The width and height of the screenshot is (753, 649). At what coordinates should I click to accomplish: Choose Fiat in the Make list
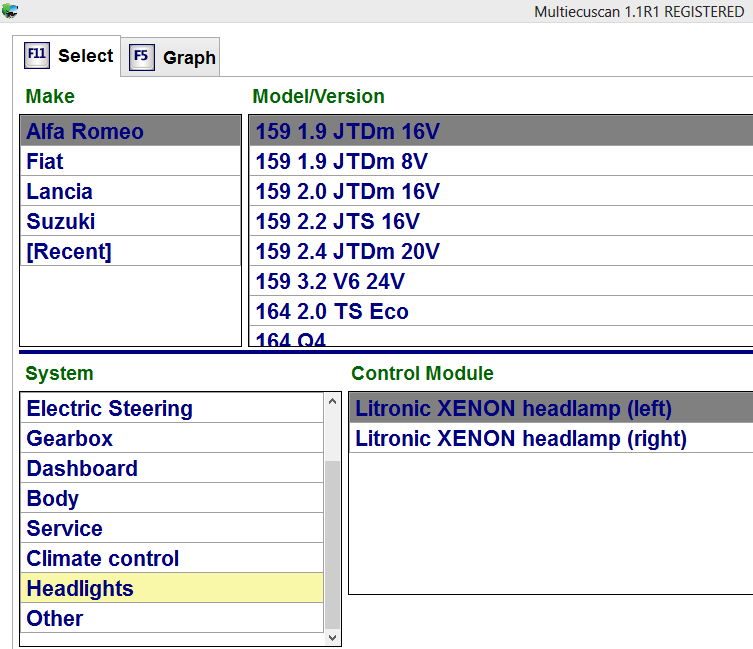pyautogui.click(x=130, y=161)
